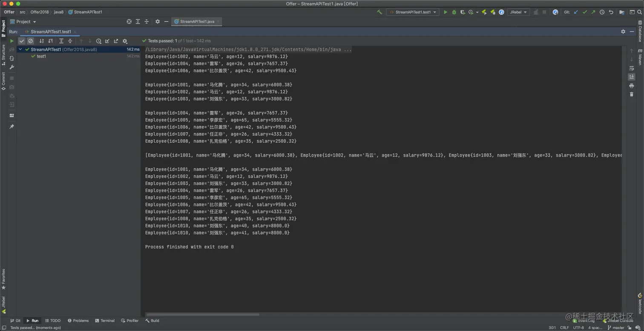This screenshot has width=644, height=331.
Task: Open the master branch widget in status bar
Action: click(615, 328)
